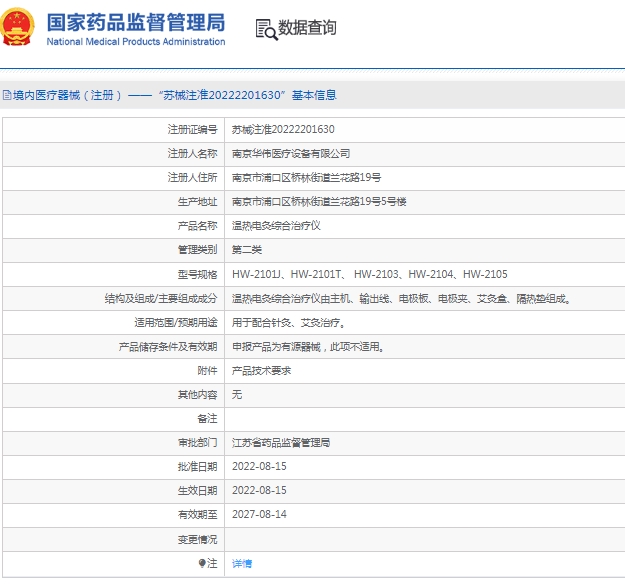Select approving authority 江苏省药品监督管理局
Image resolution: width=625 pixels, height=586 pixels.
(x=281, y=442)
